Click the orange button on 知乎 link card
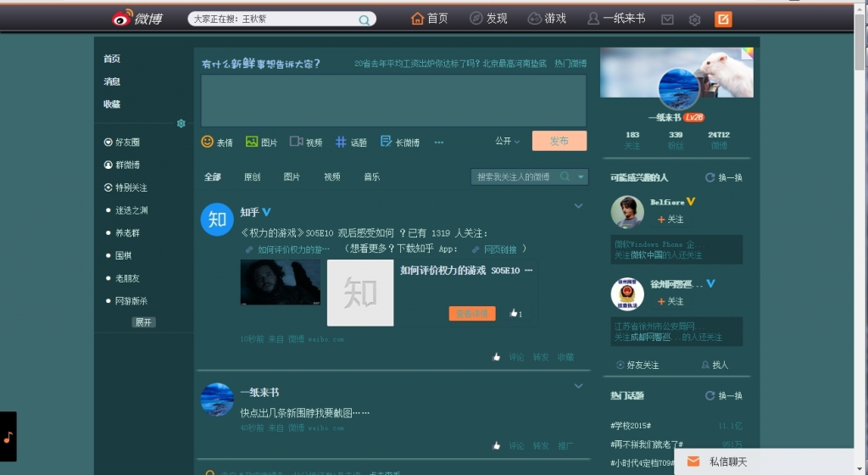The width and height of the screenshot is (868, 475). (x=472, y=313)
